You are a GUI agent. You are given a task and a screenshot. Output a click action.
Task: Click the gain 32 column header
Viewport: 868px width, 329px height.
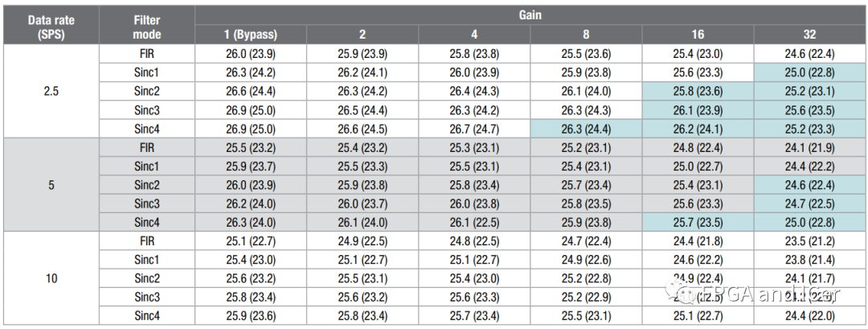point(809,35)
